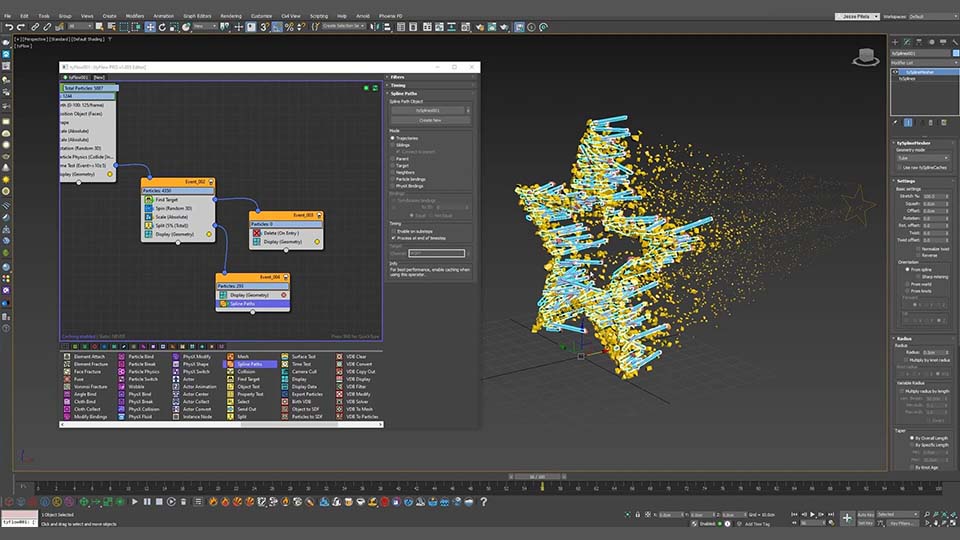
Task: Toggle 'Use new tySplineCaches' checkbox
Action: (x=900, y=167)
